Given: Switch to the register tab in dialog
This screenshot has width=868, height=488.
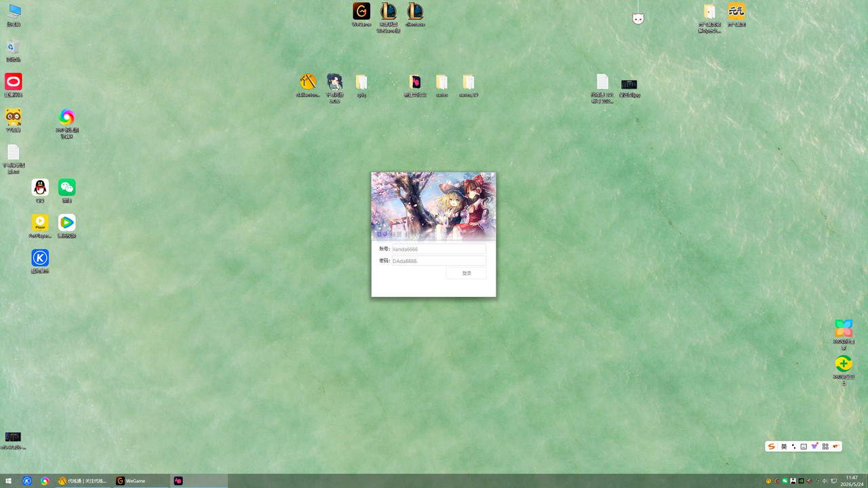Looking at the screenshot, I should coord(396,235).
